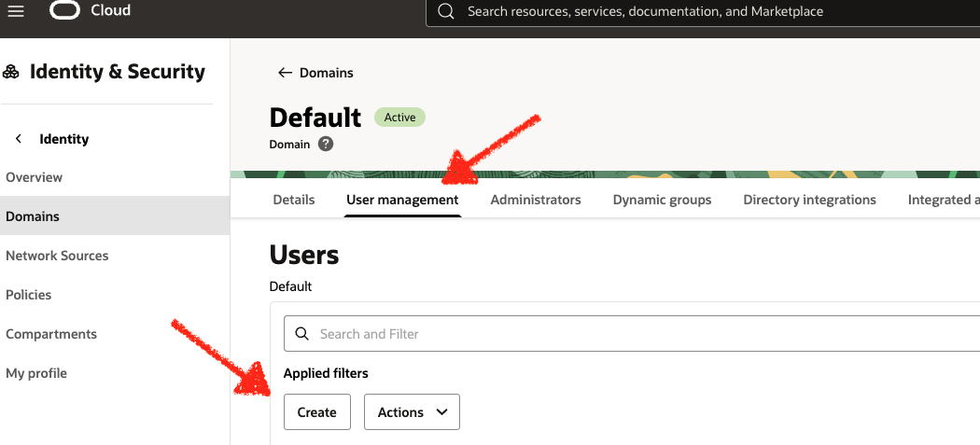Click the search magnifier icon in top bar
The image size is (980, 445).
tap(445, 11)
